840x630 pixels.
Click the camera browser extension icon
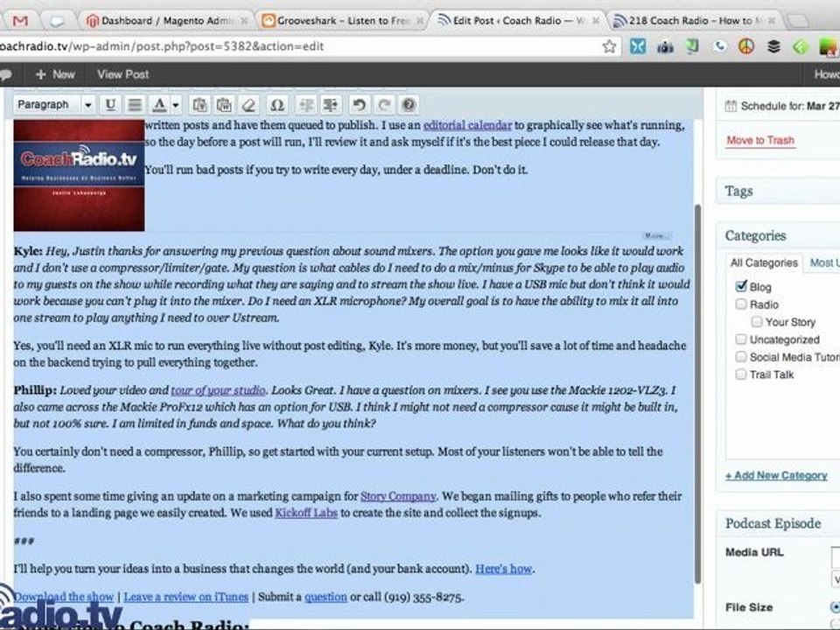point(665,47)
